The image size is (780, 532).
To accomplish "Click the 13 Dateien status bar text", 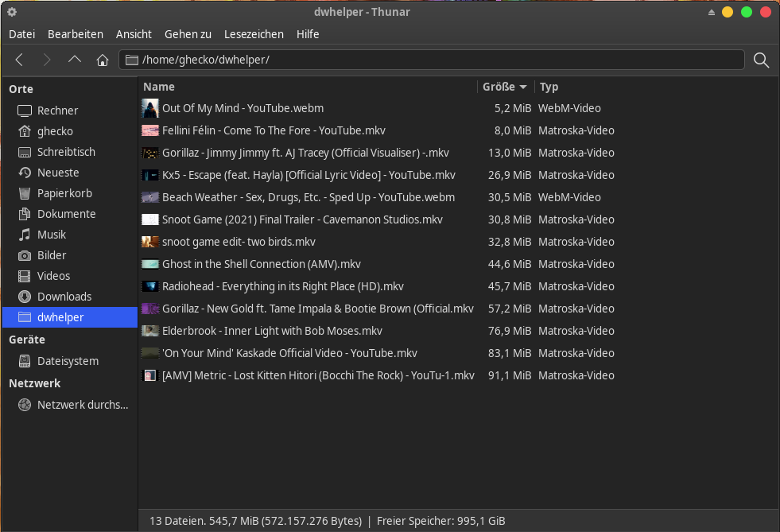I will [x=256, y=521].
